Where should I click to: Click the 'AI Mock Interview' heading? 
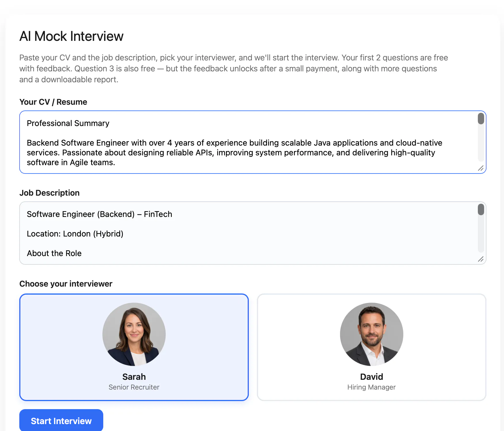click(71, 36)
